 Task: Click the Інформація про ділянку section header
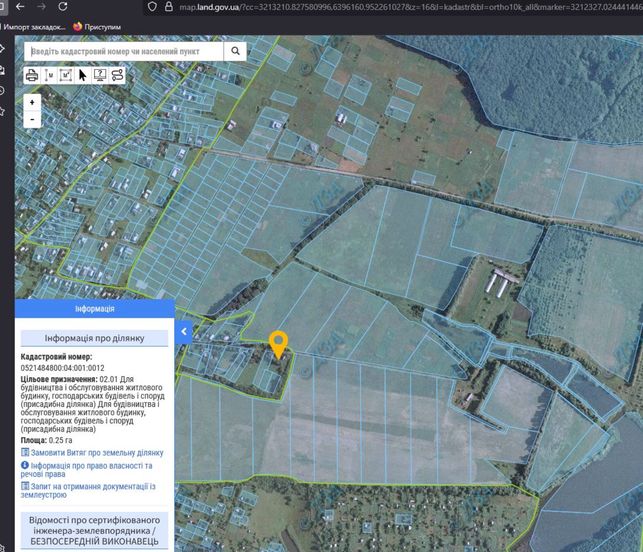coord(94,338)
